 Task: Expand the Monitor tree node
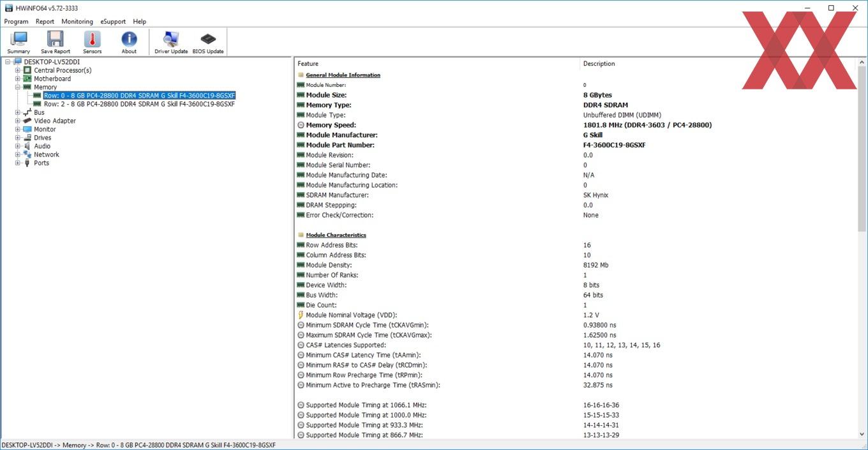[18, 129]
